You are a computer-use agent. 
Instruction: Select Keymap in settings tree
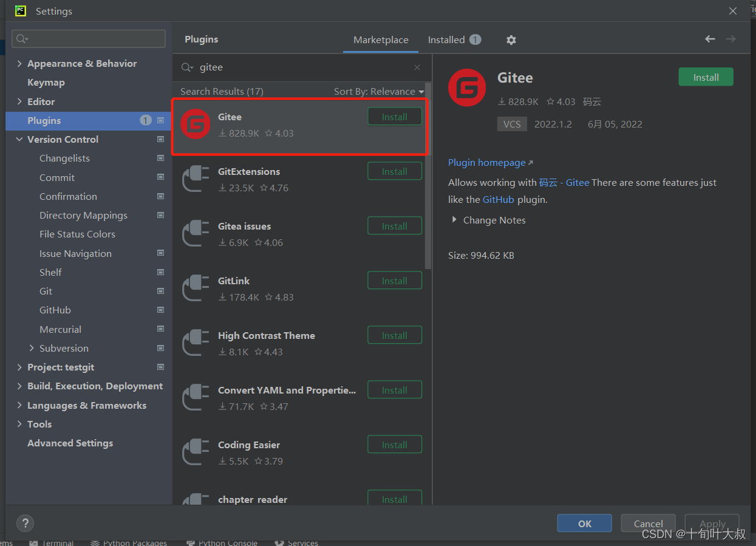[46, 83]
